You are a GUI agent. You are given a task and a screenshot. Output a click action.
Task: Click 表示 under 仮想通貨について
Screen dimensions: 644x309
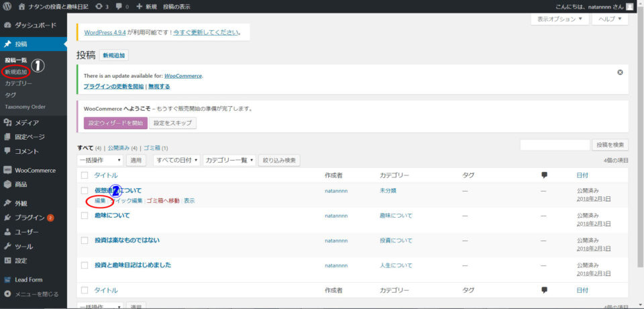click(x=189, y=201)
